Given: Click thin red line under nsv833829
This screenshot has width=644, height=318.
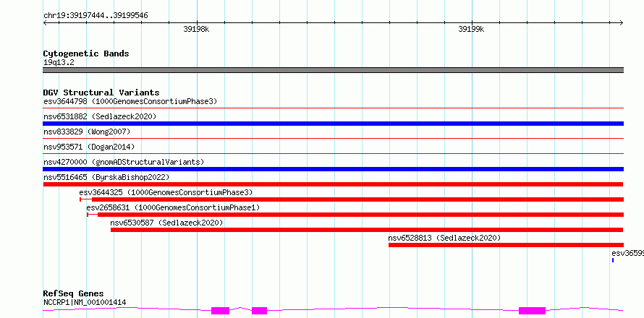Looking at the screenshot, I should pyautogui.click(x=333, y=139).
